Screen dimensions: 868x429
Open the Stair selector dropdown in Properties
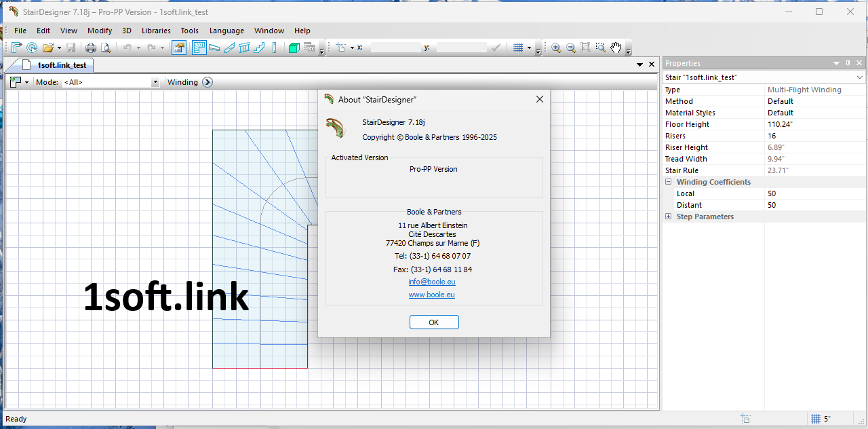860,77
